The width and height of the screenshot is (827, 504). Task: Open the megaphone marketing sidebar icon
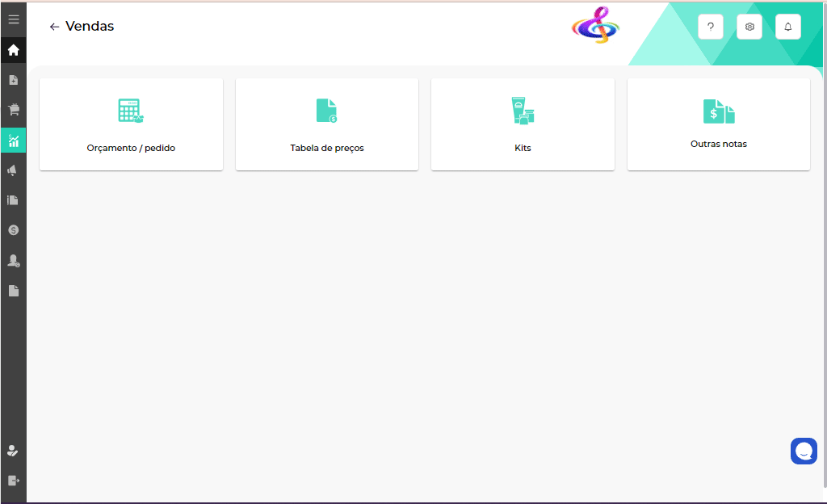[x=13, y=170]
